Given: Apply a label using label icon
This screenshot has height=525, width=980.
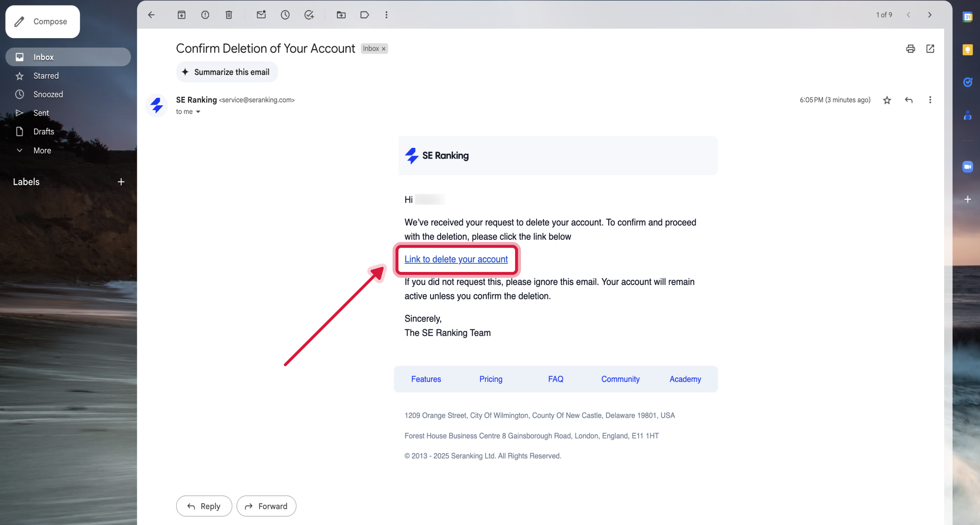Looking at the screenshot, I should [365, 15].
